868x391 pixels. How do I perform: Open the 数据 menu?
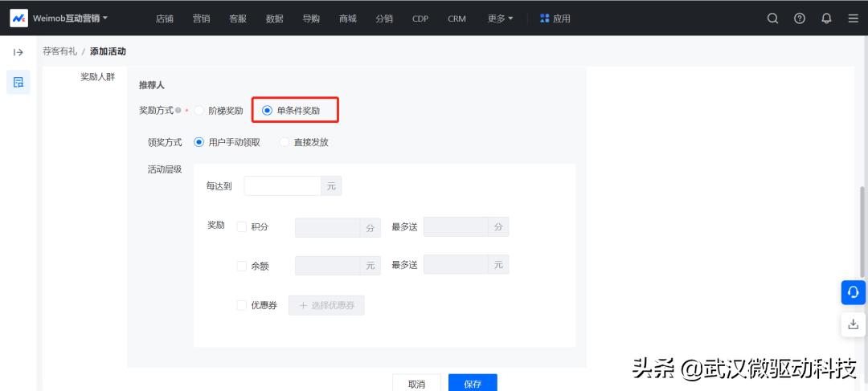pos(275,18)
